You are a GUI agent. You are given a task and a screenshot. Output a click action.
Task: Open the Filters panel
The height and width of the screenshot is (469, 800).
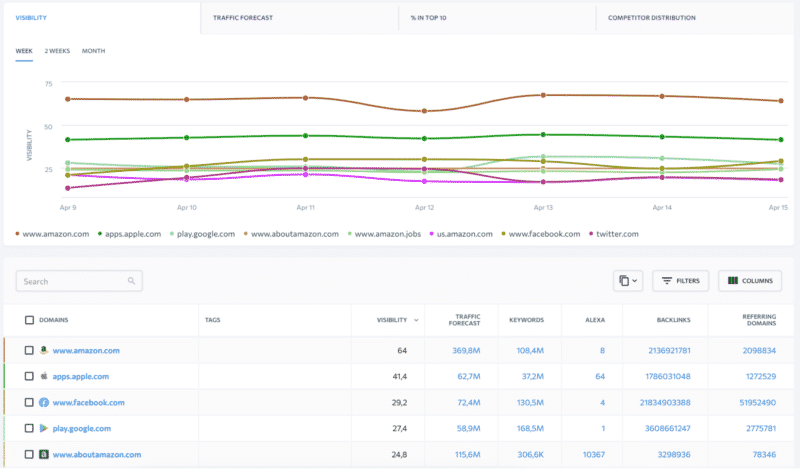tap(681, 281)
